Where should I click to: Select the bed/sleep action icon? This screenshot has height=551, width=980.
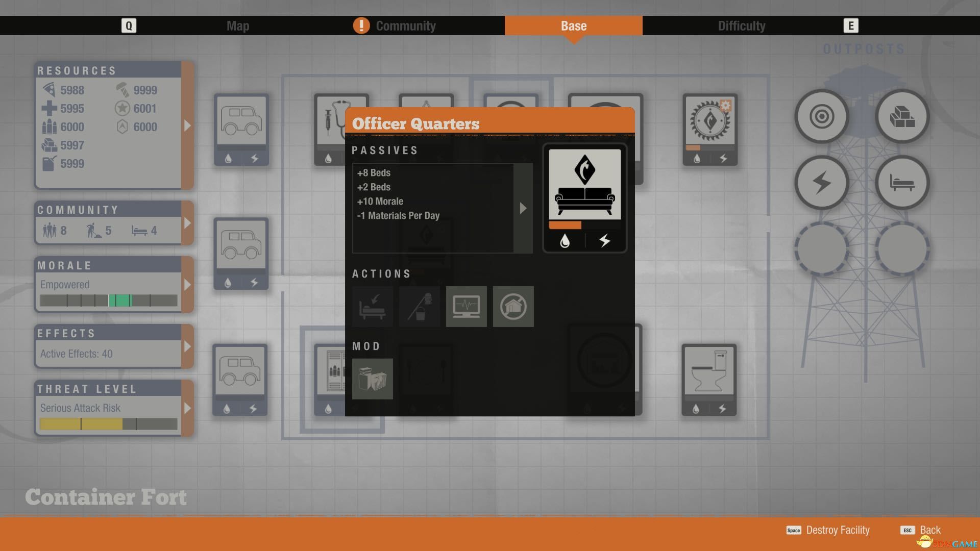[372, 306]
